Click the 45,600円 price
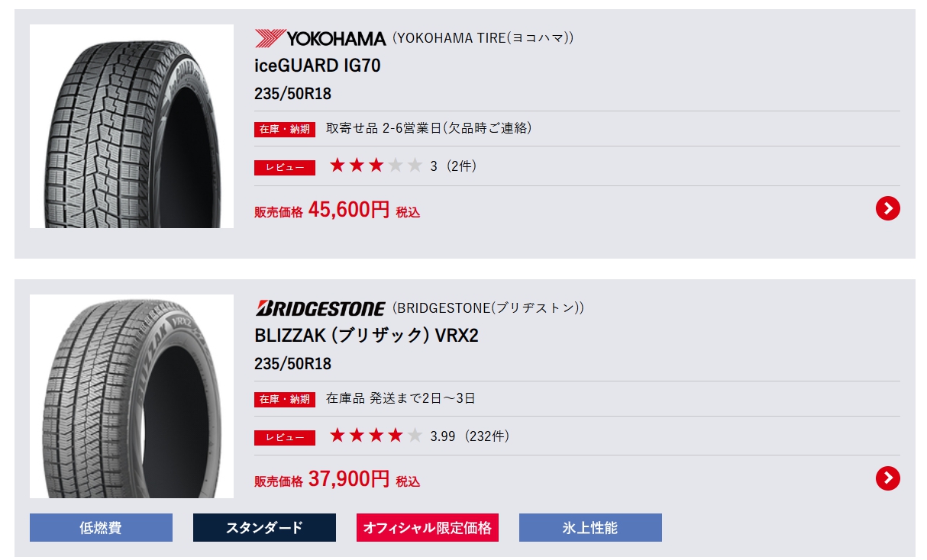Viewport: 927px width, 560px height. pyautogui.click(x=349, y=210)
